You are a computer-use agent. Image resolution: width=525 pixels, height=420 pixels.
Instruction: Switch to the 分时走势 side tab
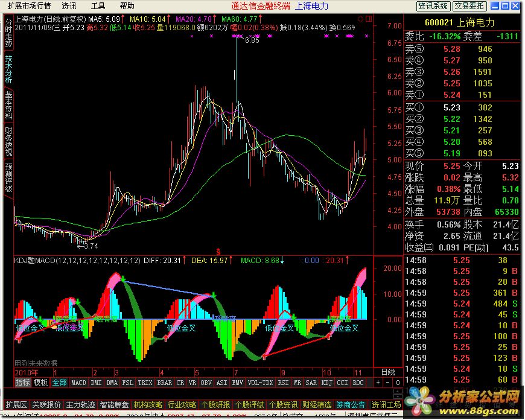coord(8,33)
